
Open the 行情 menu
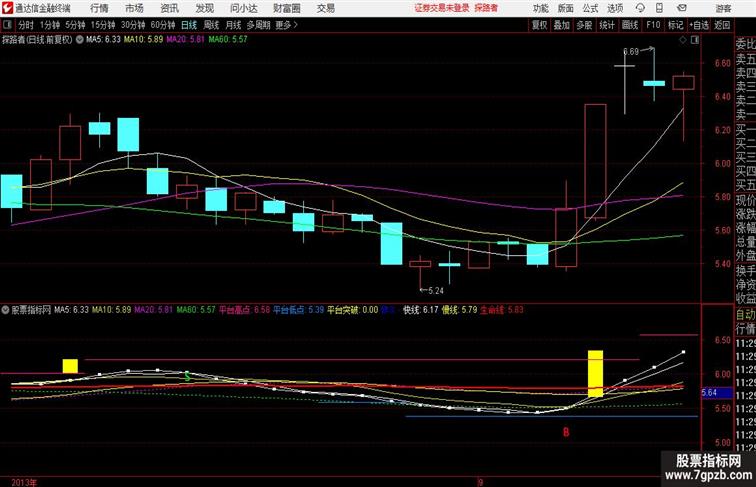click(x=99, y=8)
